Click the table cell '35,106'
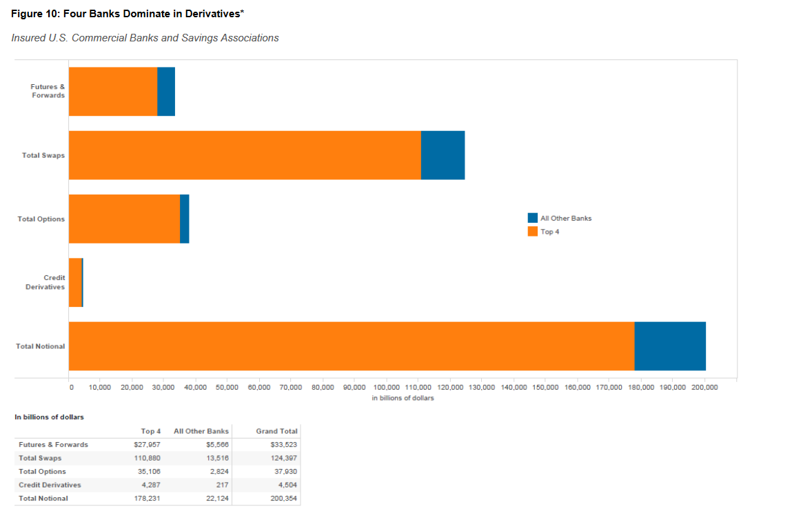812x511 pixels. [149, 472]
